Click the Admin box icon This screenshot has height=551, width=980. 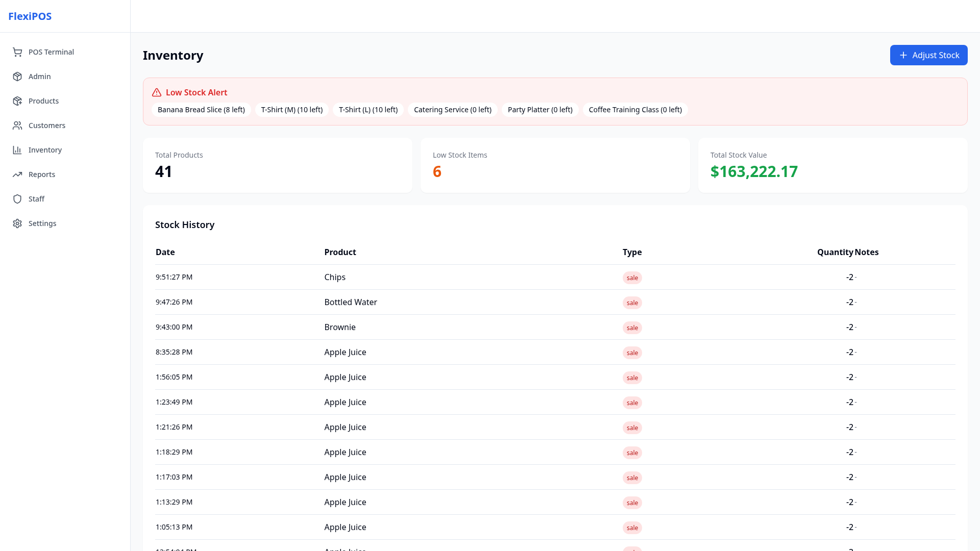[17, 77]
